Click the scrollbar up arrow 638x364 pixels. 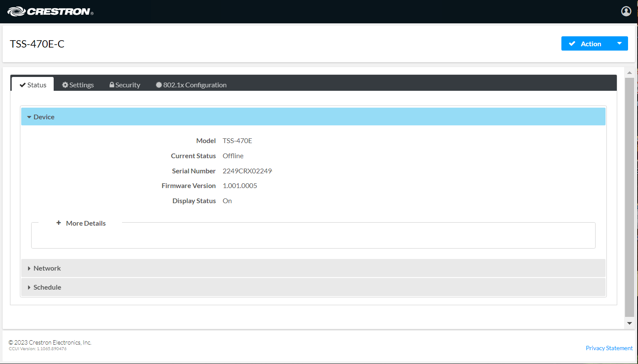[x=629, y=73]
